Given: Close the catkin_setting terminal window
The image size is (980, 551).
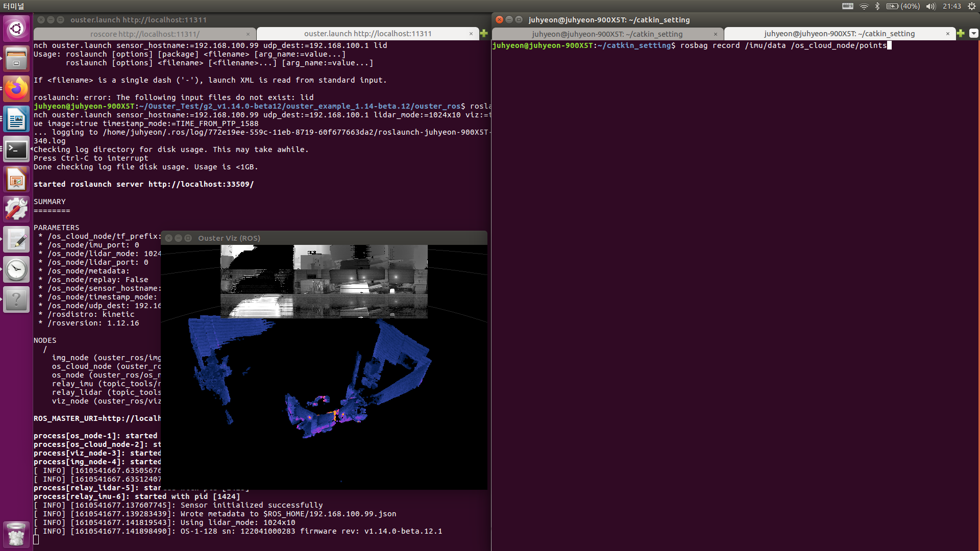Looking at the screenshot, I should point(500,20).
